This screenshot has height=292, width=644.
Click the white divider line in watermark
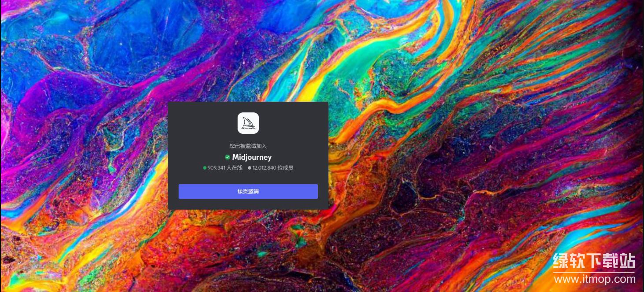click(x=594, y=271)
